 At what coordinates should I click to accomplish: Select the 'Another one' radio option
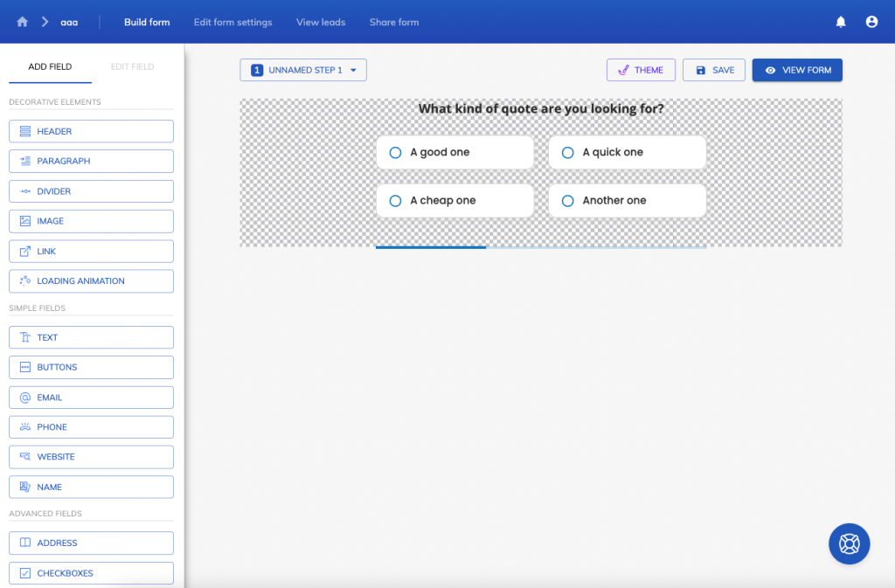tap(628, 201)
